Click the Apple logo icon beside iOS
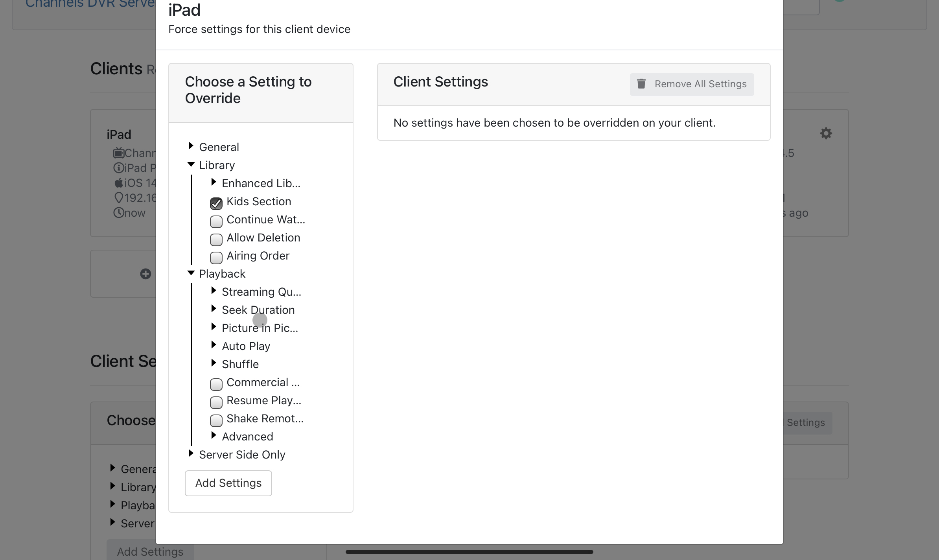Viewport: 939px width, 560px height. tap(118, 183)
